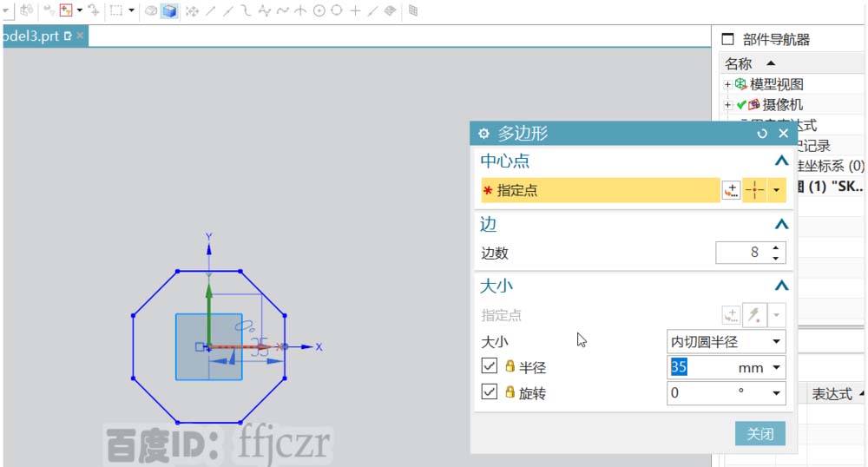Collapse the size section chevron
This screenshot has height=467, width=868.
(781, 286)
